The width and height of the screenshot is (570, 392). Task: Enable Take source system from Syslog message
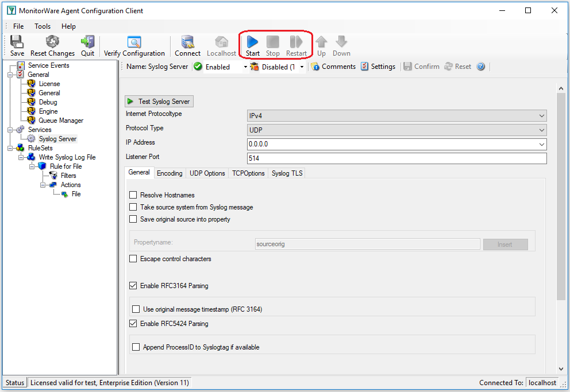pos(133,207)
